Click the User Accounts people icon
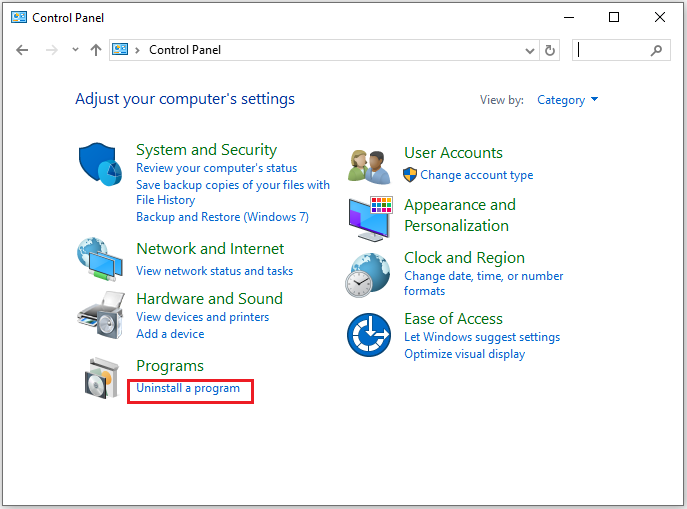The width and height of the screenshot is (687, 509). pos(369,166)
